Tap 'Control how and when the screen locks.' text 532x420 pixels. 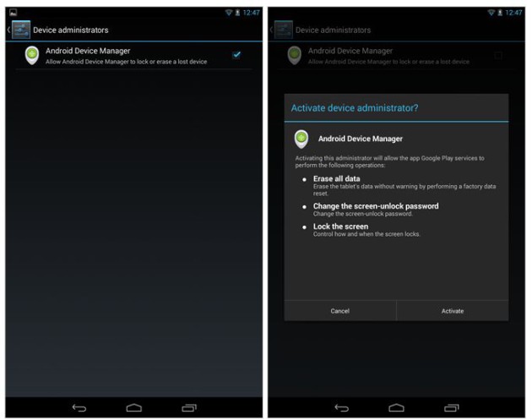(x=366, y=234)
